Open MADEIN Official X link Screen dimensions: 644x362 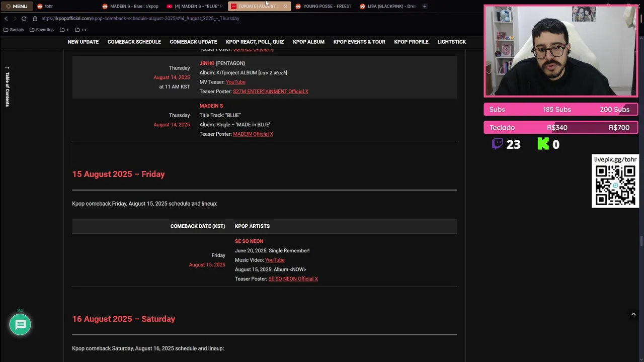click(253, 134)
